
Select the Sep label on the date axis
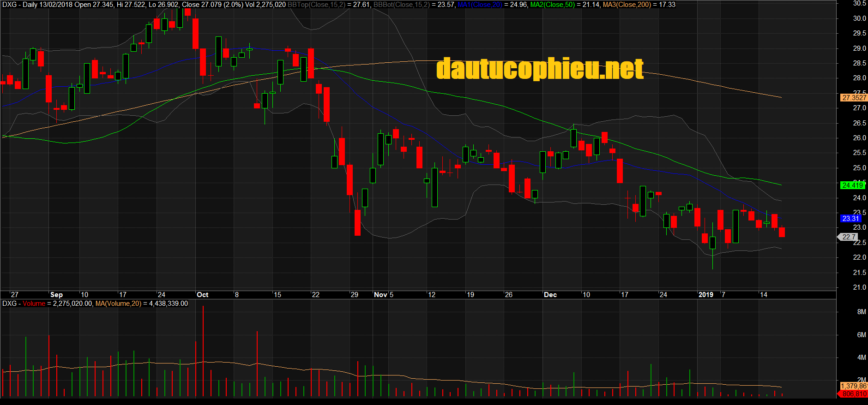click(x=56, y=295)
